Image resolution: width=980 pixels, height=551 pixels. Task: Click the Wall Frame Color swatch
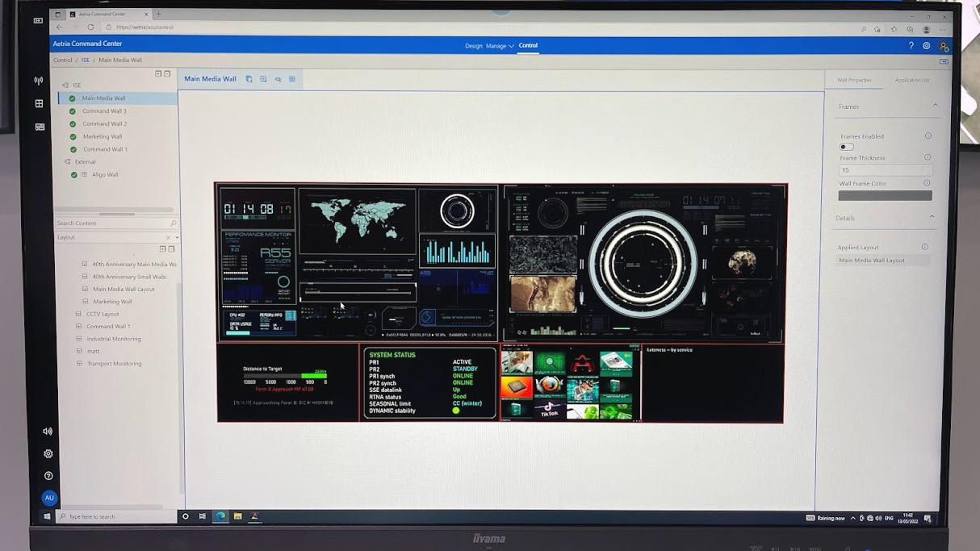click(885, 195)
